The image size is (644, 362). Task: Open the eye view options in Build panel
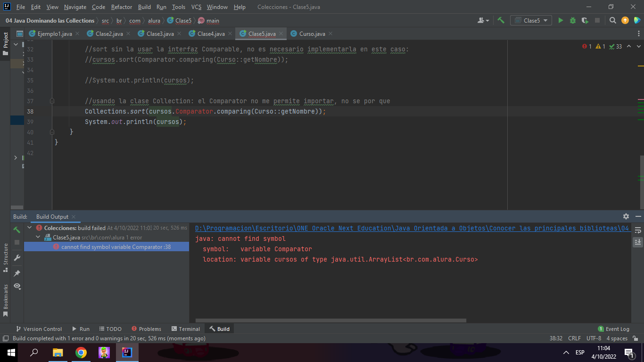click(x=17, y=286)
